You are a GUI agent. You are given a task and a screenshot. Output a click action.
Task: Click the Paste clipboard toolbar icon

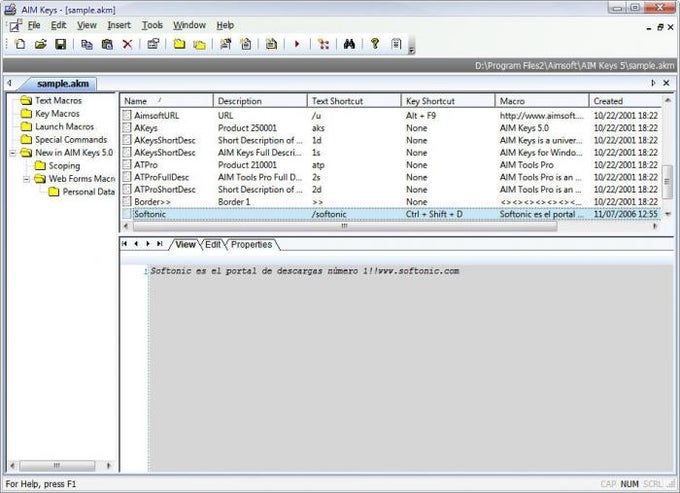[x=107, y=44]
